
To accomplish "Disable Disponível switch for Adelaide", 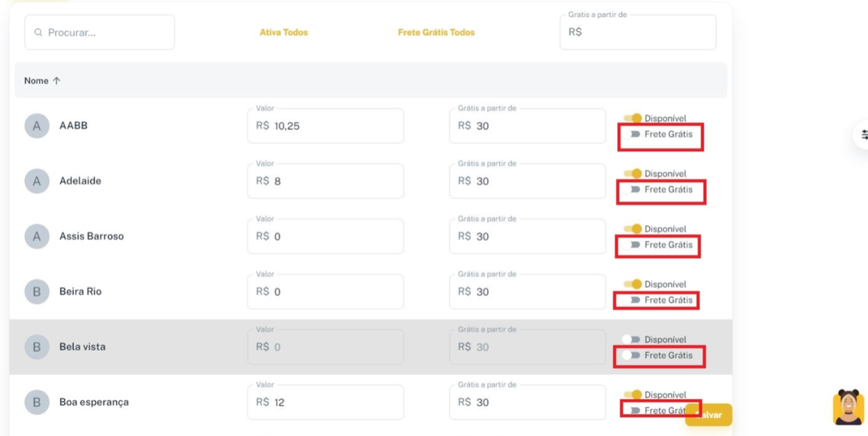I will coord(633,174).
